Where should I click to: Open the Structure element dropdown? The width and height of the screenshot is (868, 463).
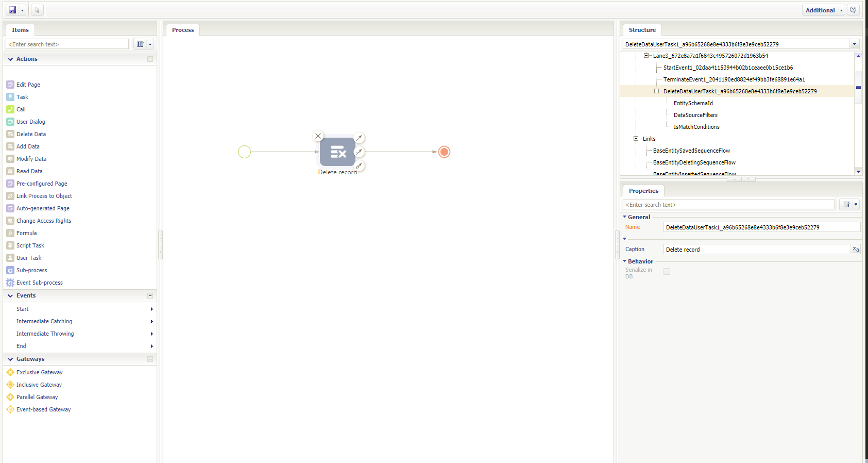pyautogui.click(x=855, y=44)
